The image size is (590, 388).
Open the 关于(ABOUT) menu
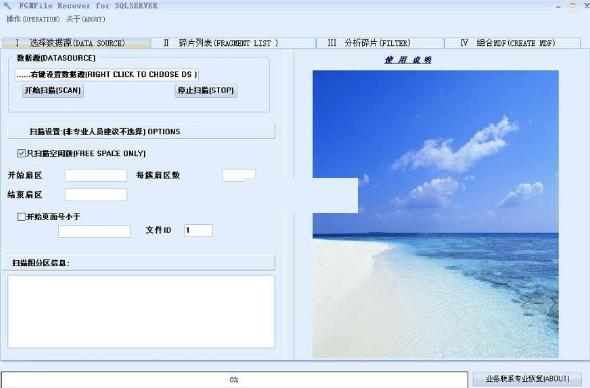pos(85,19)
